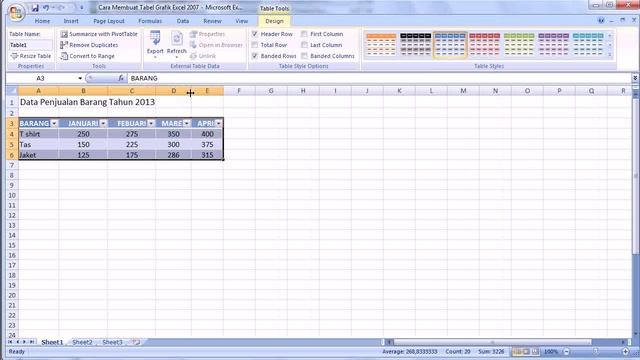Switch to Sheet2 tab

[82, 342]
